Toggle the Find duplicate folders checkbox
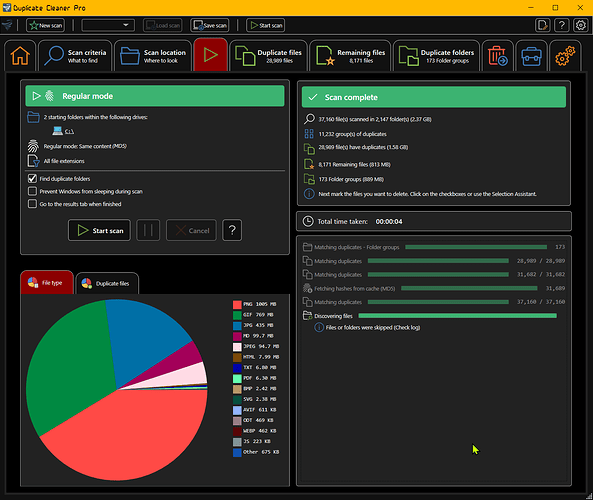Image resolution: width=593 pixels, height=500 pixels. 33,179
